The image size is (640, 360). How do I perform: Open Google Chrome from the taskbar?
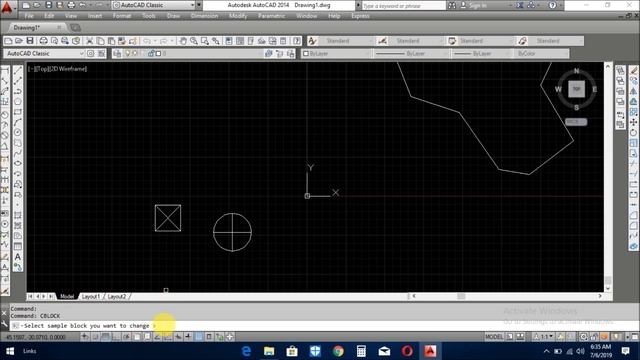coord(338,351)
